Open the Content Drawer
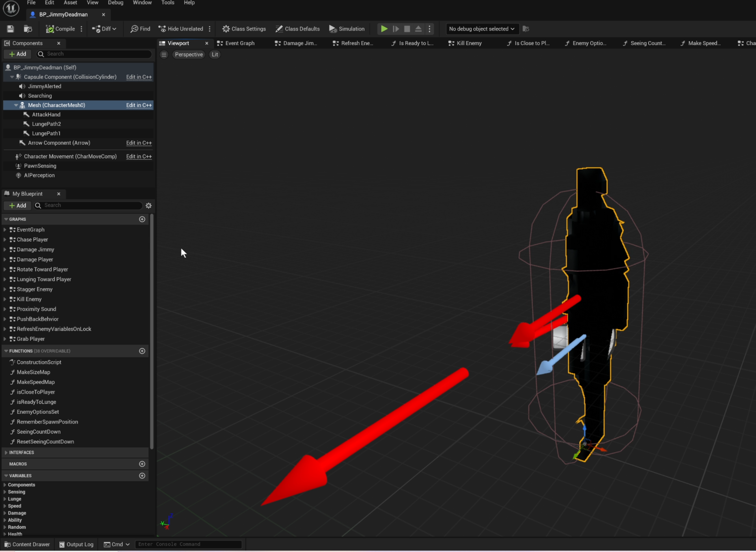This screenshot has height=552, width=756. (27, 544)
